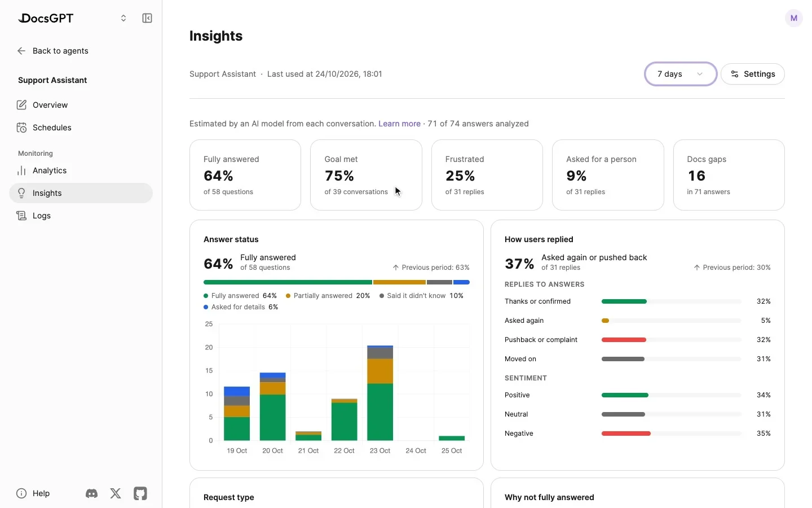Select the Asked for a person card
This screenshot has width=812, height=508.
coord(608,175)
